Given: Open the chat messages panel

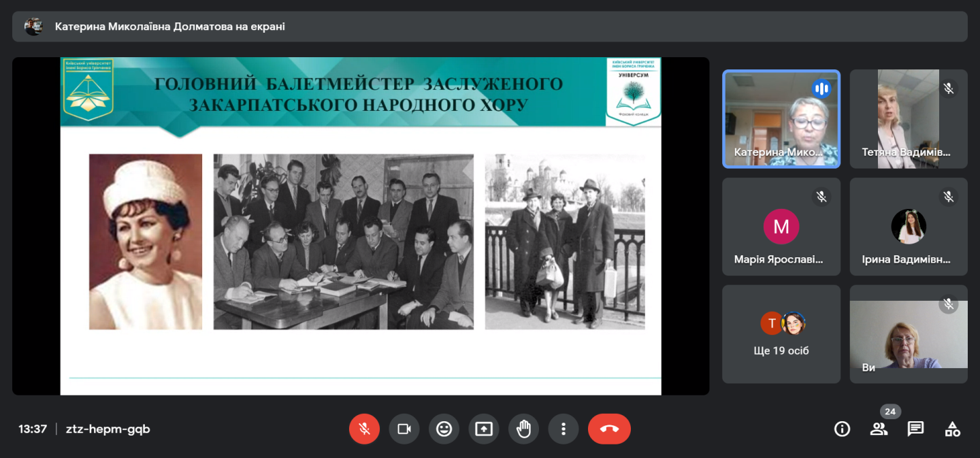Looking at the screenshot, I should (x=915, y=429).
